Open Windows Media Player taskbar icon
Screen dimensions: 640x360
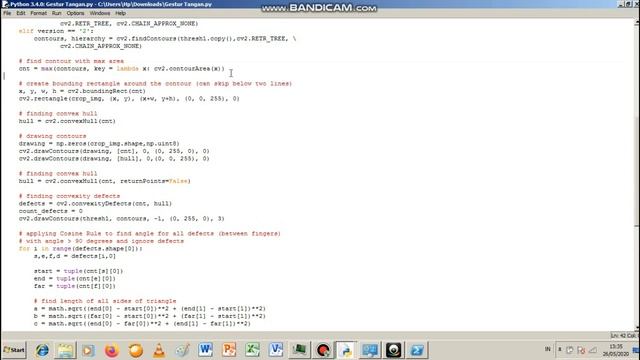pos(88,350)
